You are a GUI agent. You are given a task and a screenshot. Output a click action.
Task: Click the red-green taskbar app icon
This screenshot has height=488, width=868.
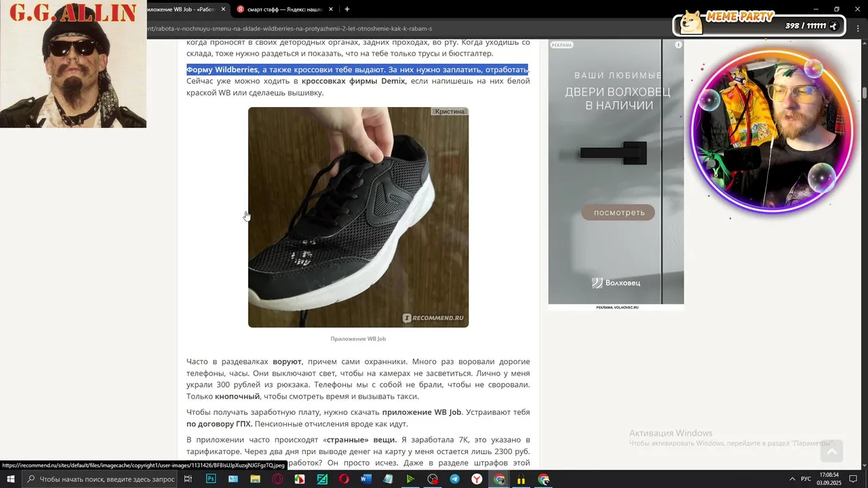pyautogui.click(x=300, y=479)
